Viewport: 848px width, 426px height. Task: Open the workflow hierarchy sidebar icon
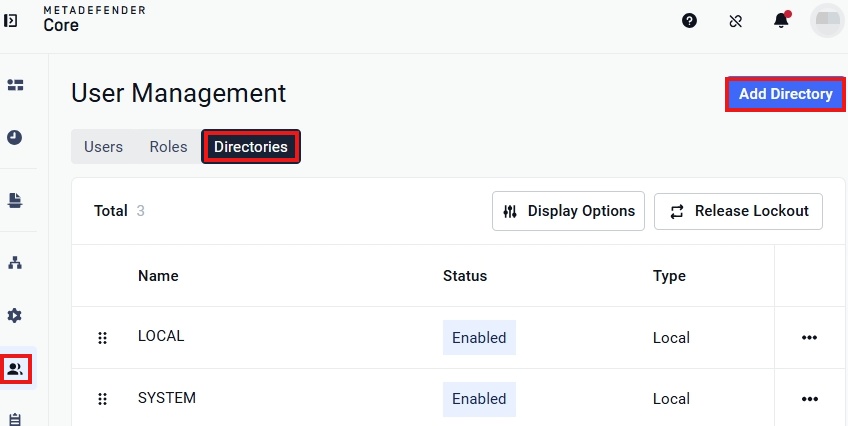(x=15, y=263)
